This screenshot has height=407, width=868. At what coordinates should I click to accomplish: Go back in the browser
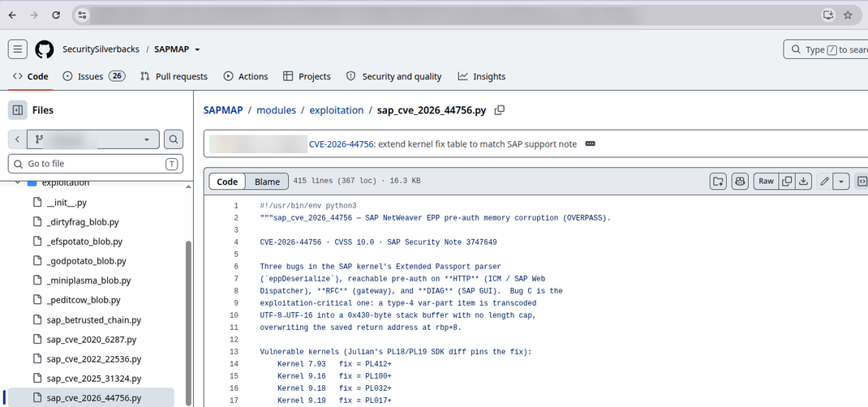click(x=12, y=15)
